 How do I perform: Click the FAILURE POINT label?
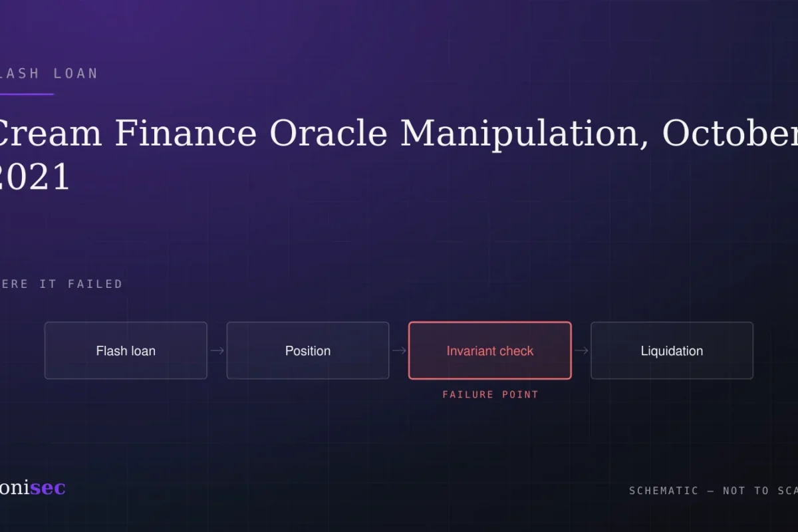pyautogui.click(x=490, y=394)
